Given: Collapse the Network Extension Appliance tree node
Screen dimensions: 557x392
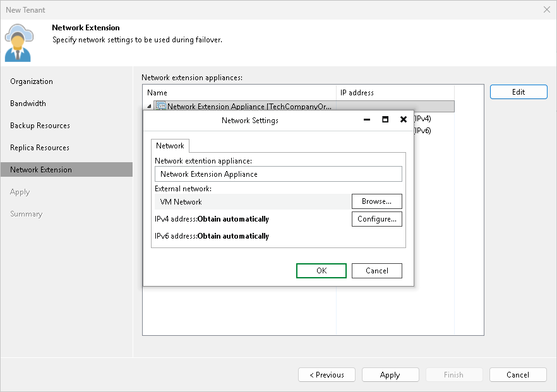Looking at the screenshot, I should point(147,106).
